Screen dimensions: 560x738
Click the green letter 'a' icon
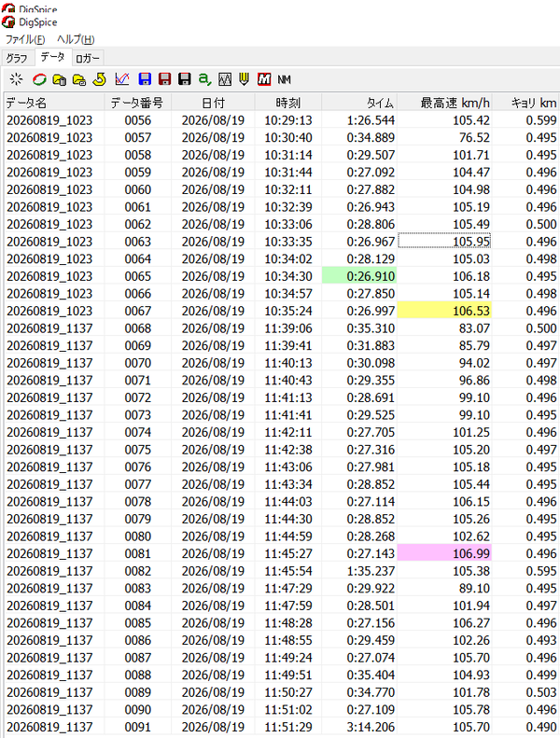point(204,79)
